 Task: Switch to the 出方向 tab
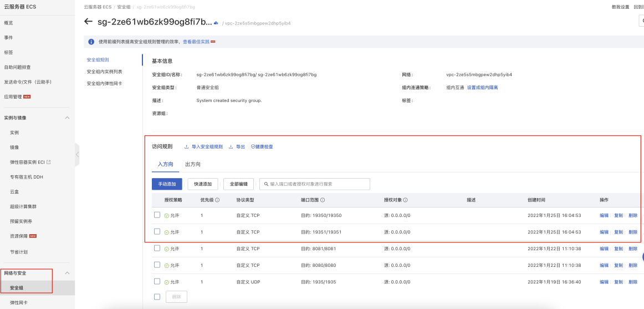pyautogui.click(x=193, y=164)
